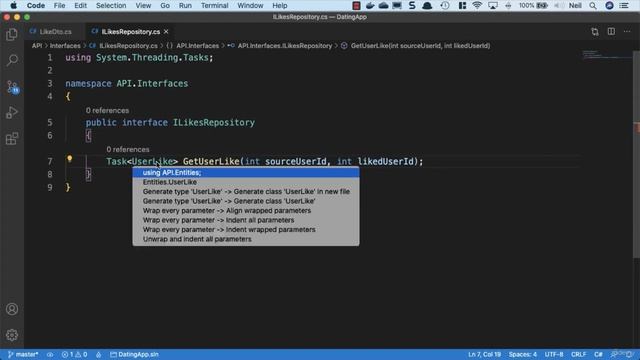The width and height of the screenshot is (640, 360).
Task: Split the editor to the right
Action: click(x=611, y=31)
